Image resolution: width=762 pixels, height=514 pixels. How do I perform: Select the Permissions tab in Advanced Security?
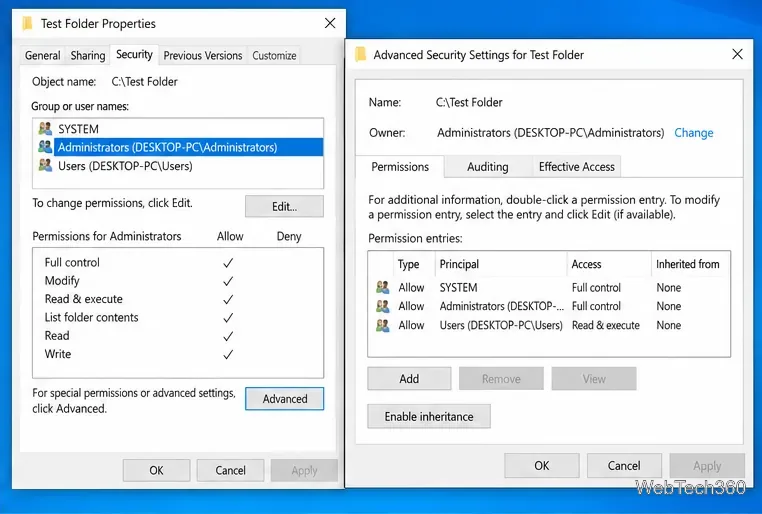coord(400,167)
